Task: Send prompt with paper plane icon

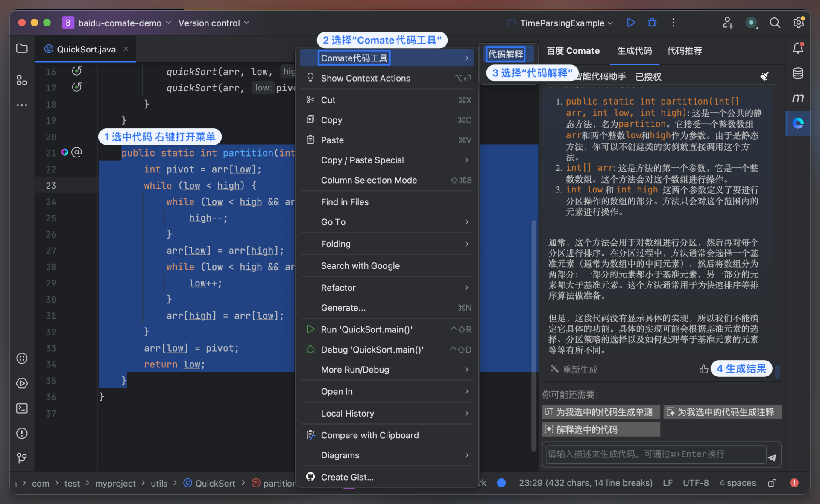Action: pos(772,458)
